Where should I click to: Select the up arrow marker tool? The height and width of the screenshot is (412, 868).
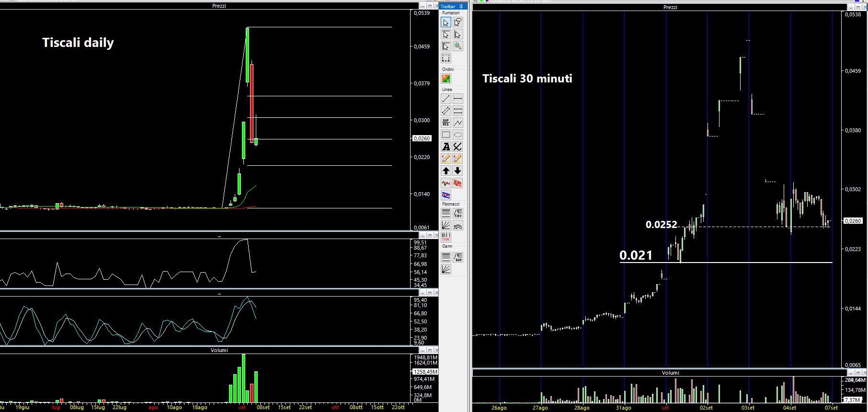[446, 171]
